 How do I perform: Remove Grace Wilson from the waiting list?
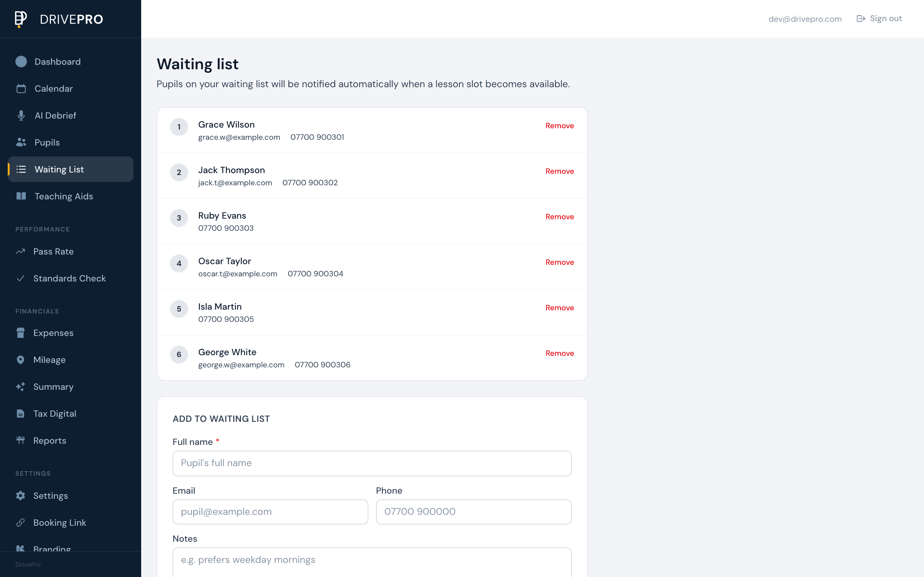pyautogui.click(x=559, y=126)
